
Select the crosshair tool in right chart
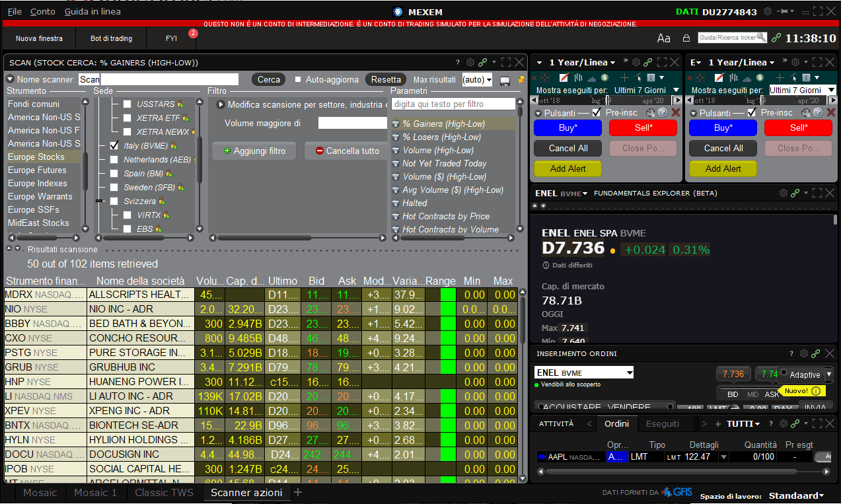point(780,77)
